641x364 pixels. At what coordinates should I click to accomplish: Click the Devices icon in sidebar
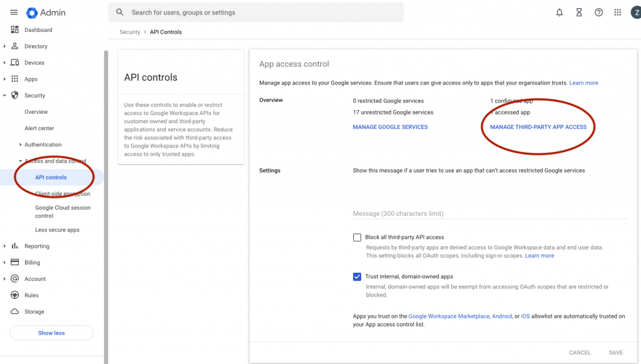15,63
